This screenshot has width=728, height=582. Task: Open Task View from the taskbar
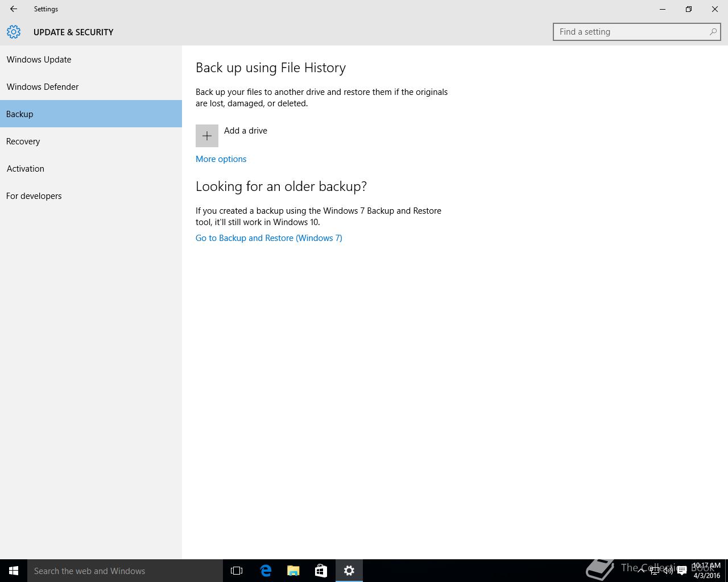[x=237, y=571]
